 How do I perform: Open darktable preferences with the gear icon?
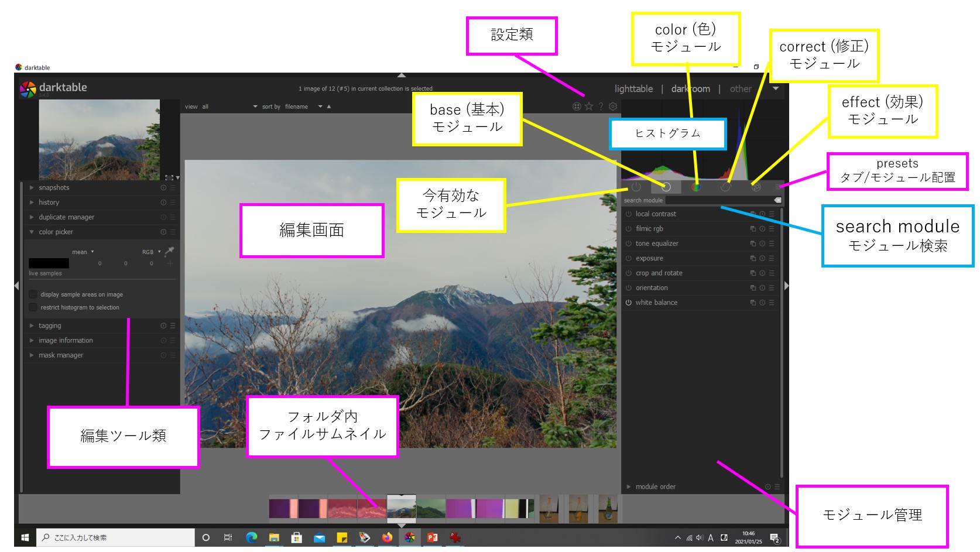tap(613, 106)
